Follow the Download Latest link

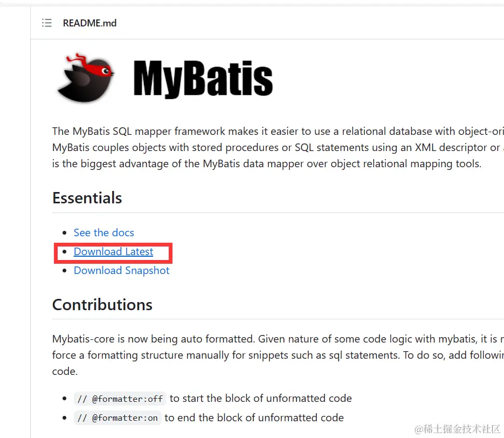point(113,251)
